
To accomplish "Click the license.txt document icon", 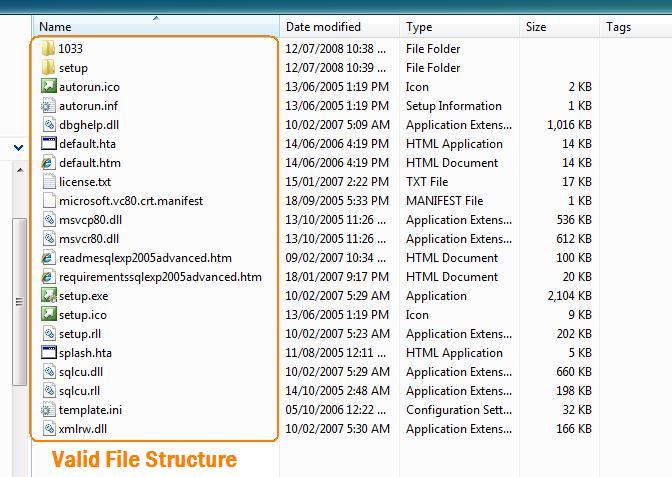I will (x=49, y=181).
